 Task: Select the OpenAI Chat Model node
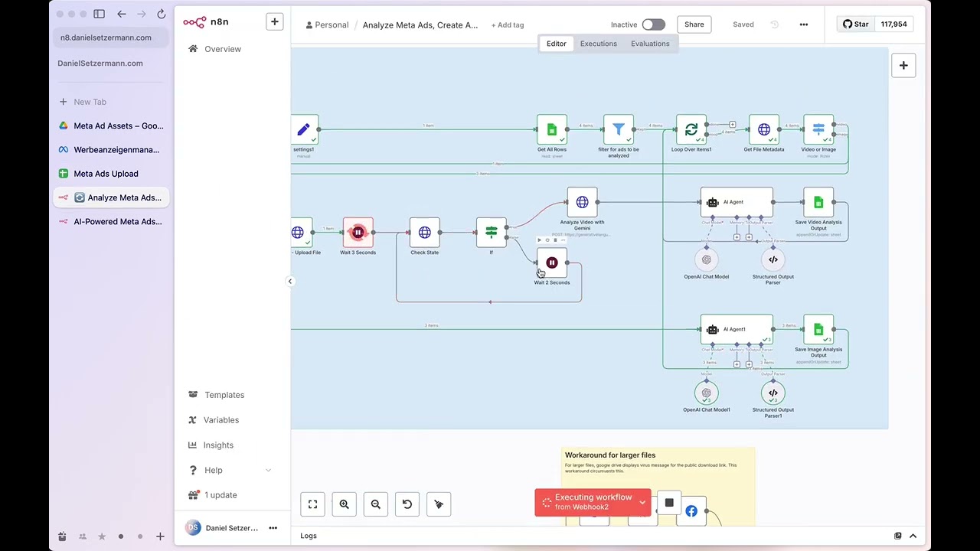tap(706, 259)
